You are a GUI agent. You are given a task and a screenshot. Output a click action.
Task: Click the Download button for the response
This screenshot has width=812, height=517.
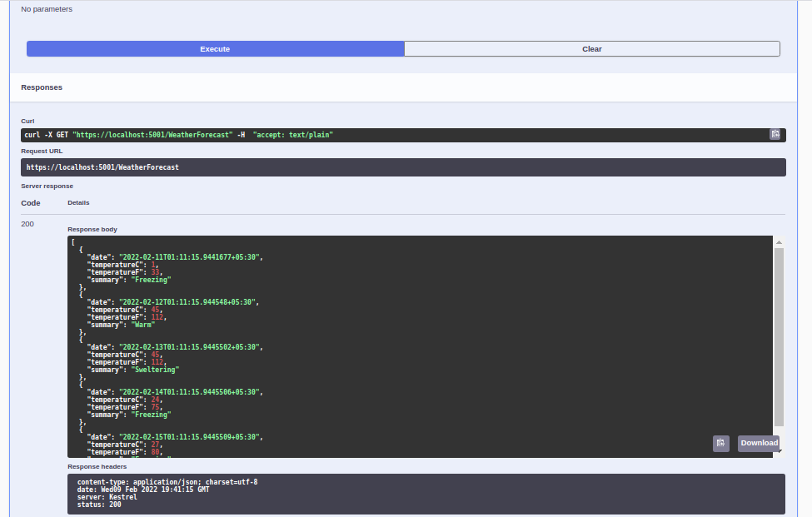758,443
